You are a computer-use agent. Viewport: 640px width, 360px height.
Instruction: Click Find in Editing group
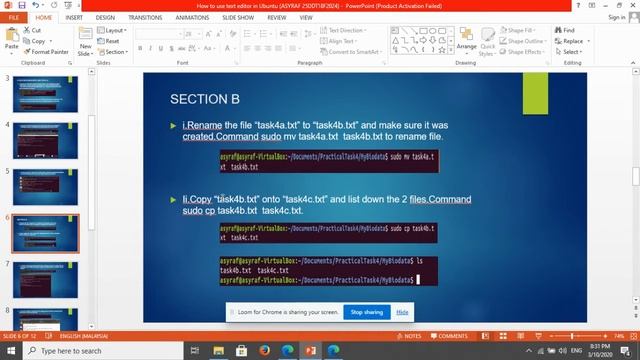pos(564,30)
